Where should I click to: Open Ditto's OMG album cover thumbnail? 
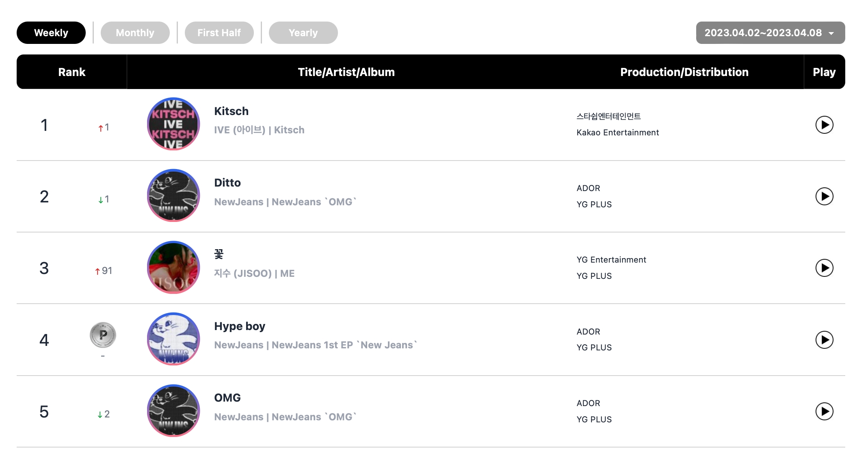click(173, 196)
